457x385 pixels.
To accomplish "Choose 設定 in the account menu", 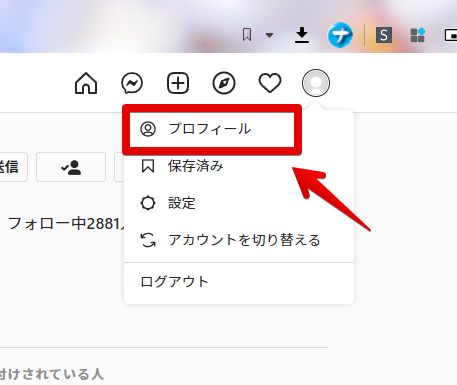I will [239, 203].
